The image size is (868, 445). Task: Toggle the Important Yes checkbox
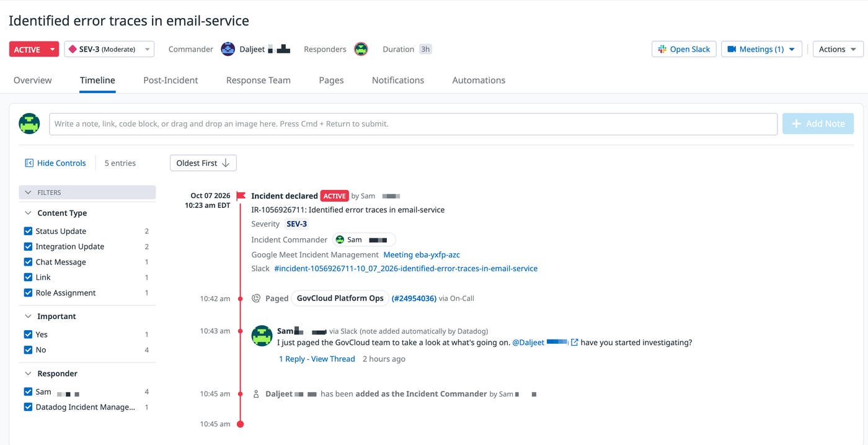pos(28,335)
